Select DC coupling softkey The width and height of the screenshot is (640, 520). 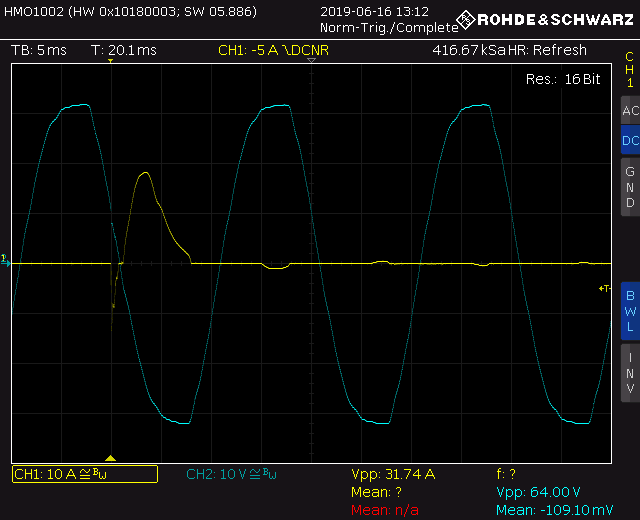coord(631,140)
